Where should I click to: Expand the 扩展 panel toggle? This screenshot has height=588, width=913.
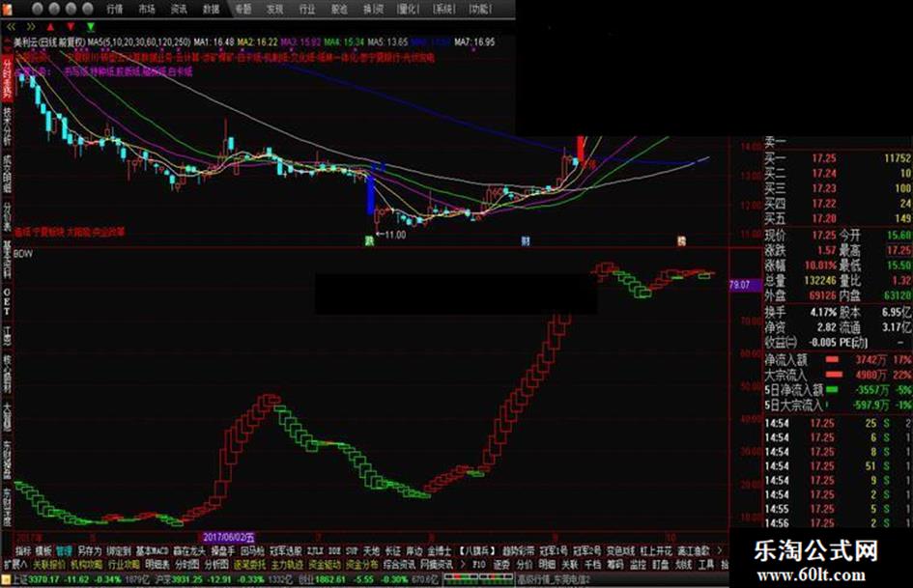[15, 565]
